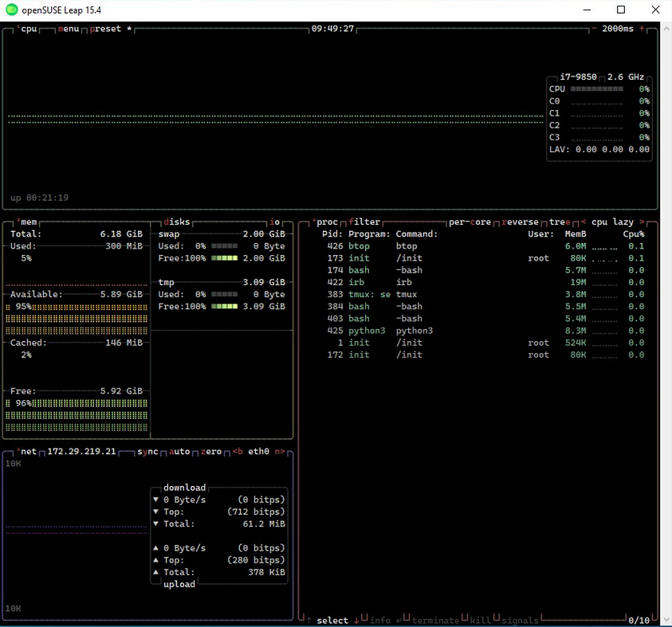This screenshot has height=627, width=672.
Task: Toggle net sync option
Action: click(x=147, y=452)
